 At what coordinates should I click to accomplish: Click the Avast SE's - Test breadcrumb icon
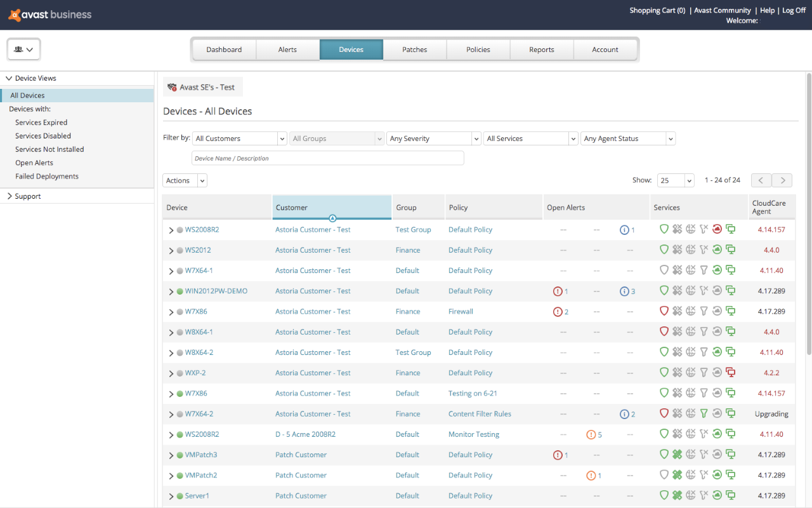[172, 87]
